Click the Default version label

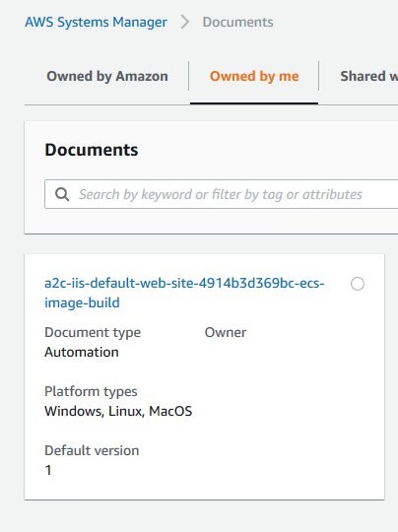(x=92, y=450)
